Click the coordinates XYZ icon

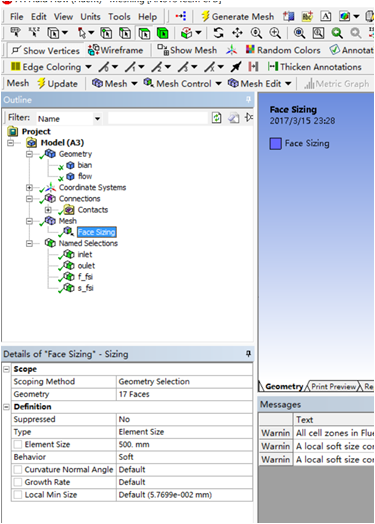(x=34, y=33)
